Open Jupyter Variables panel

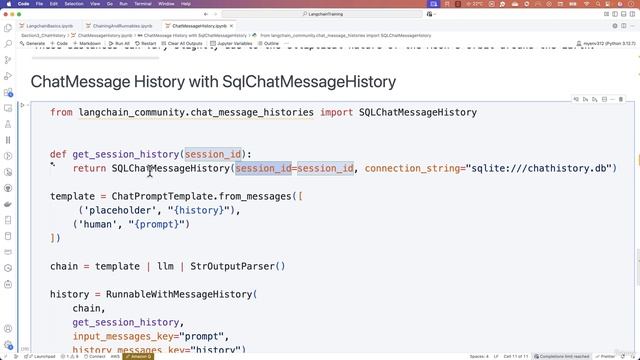[231, 43]
